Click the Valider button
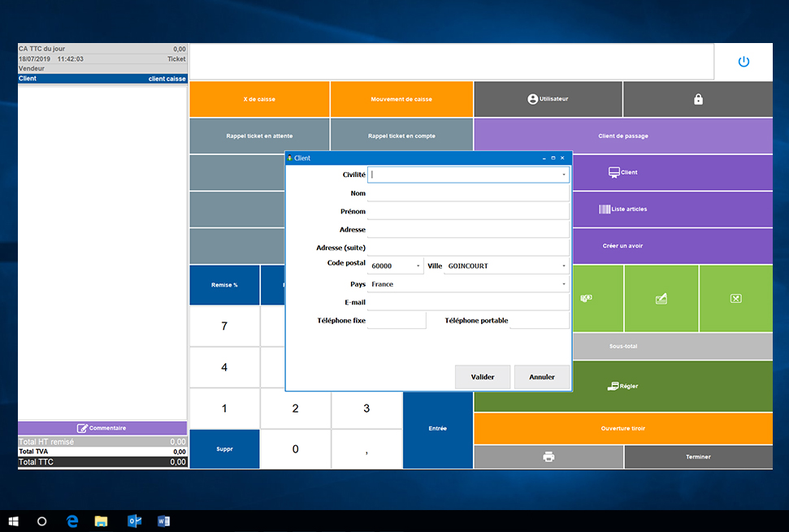The width and height of the screenshot is (789, 532). tap(483, 377)
